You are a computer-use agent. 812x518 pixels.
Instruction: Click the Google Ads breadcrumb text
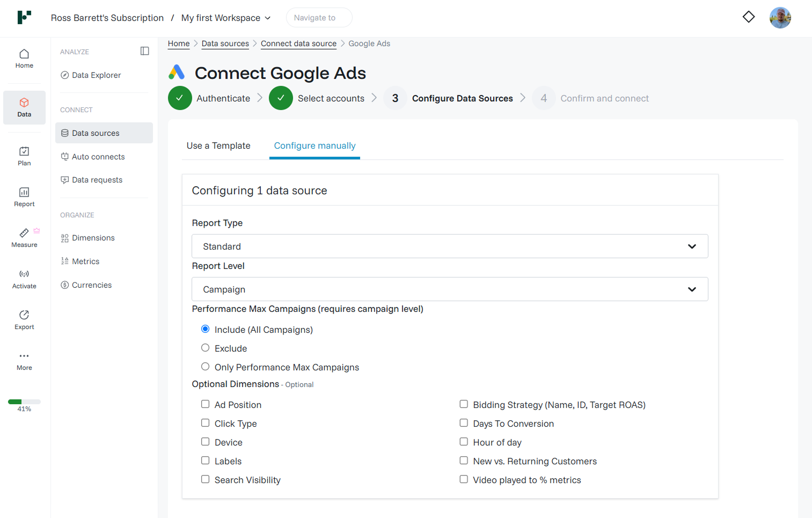coord(369,43)
